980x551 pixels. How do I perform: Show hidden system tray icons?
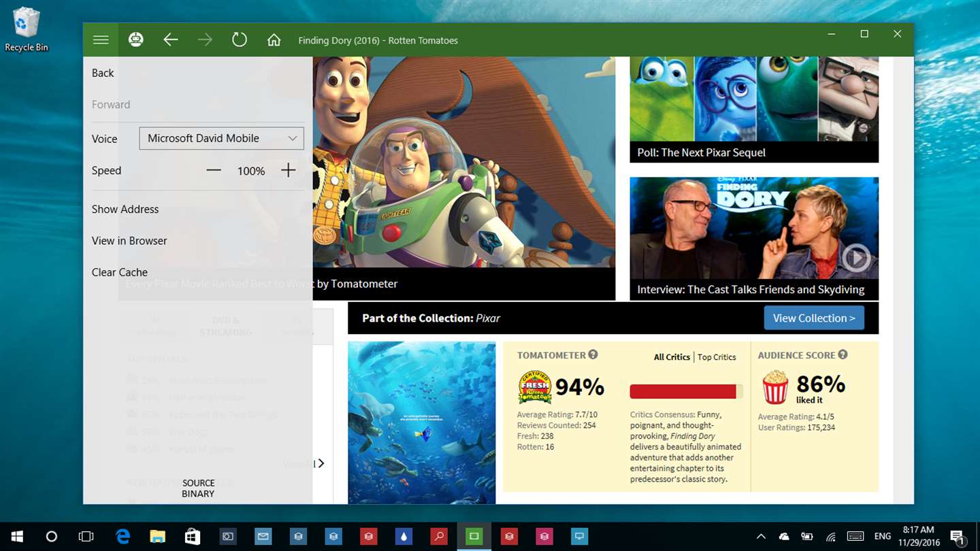point(761,537)
